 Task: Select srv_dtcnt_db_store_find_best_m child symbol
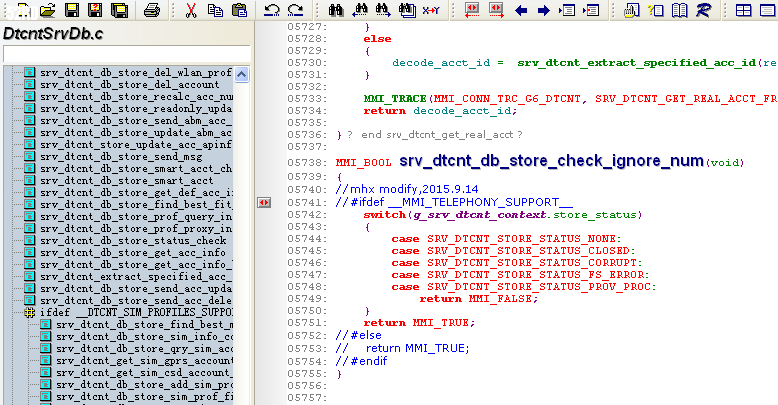[144, 324]
